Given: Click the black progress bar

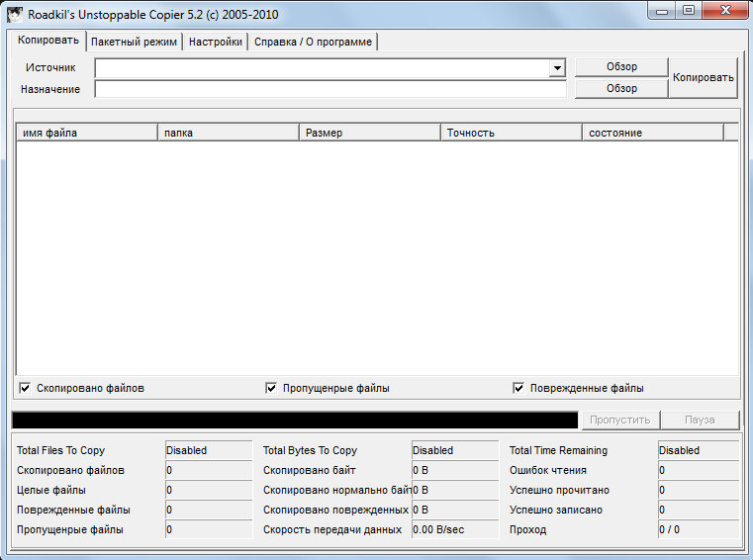Looking at the screenshot, I should tap(295, 420).
